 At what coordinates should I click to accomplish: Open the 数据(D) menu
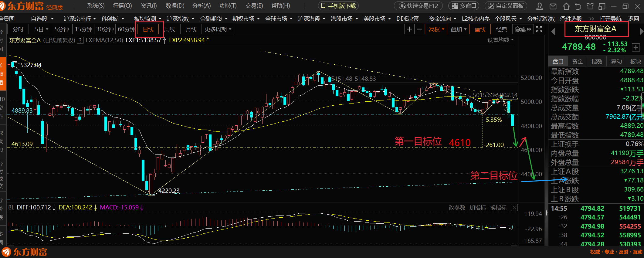tap(175, 6)
